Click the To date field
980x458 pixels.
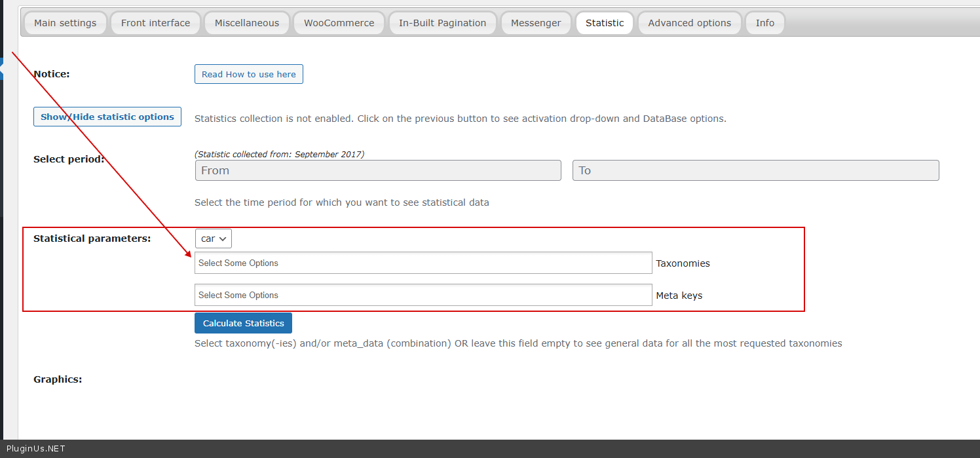(x=755, y=170)
